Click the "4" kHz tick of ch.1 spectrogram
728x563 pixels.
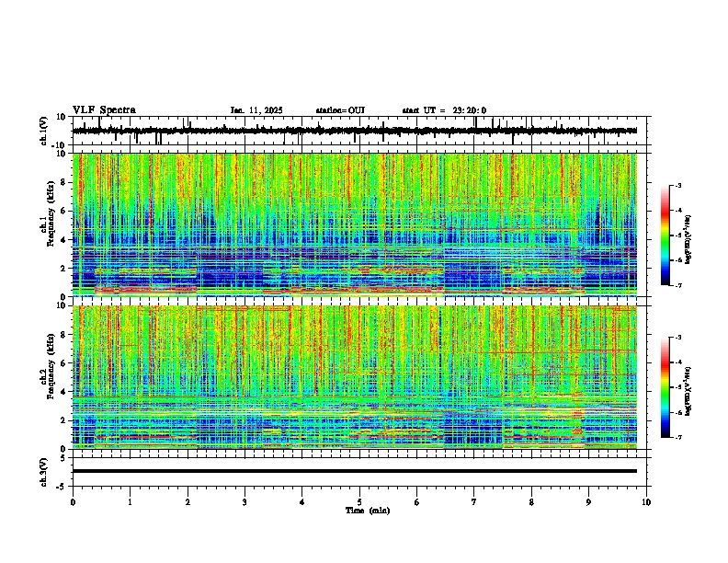click(63, 240)
